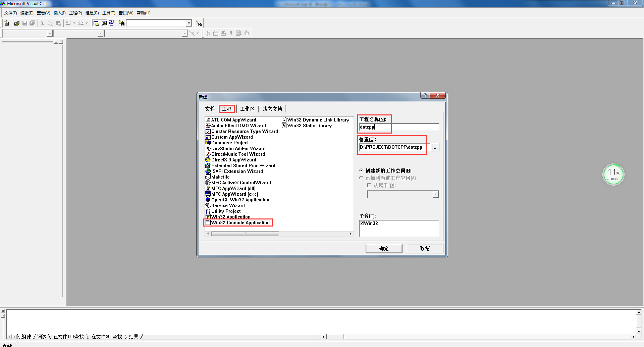Expand the Find combo box dropdown

coord(189,23)
